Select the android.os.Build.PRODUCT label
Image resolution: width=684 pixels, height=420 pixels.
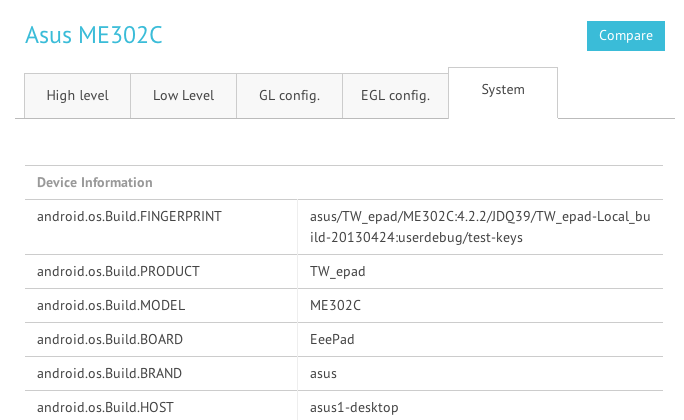coord(118,272)
